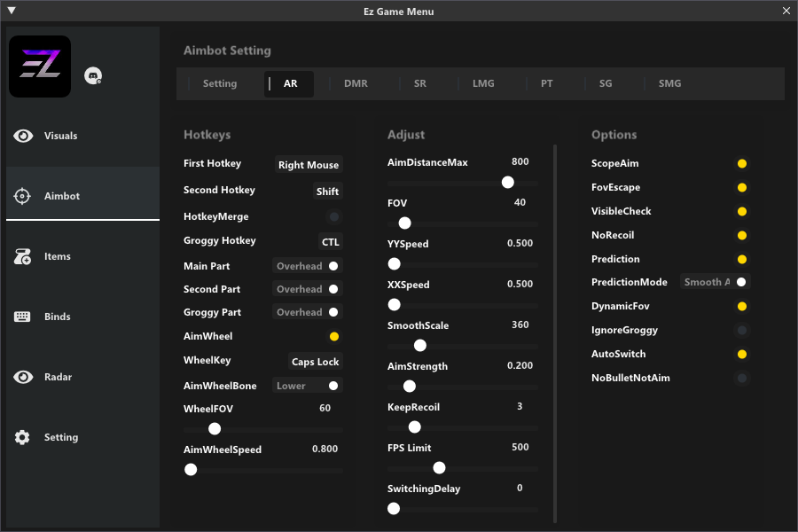Click the WheelFOV slider handle
The image size is (798, 532).
(x=215, y=428)
